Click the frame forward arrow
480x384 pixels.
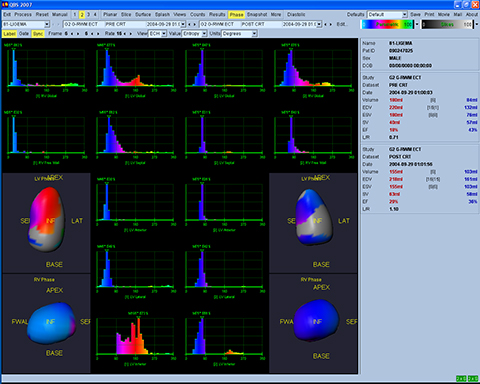(x=78, y=34)
